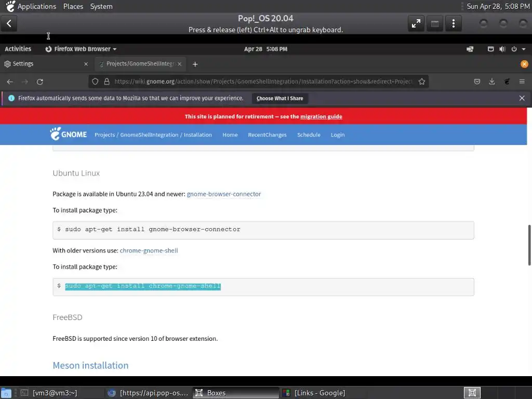Image resolution: width=532 pixels, height=399 pixels.
Task: Close the Settings tab
Action: 86,64
